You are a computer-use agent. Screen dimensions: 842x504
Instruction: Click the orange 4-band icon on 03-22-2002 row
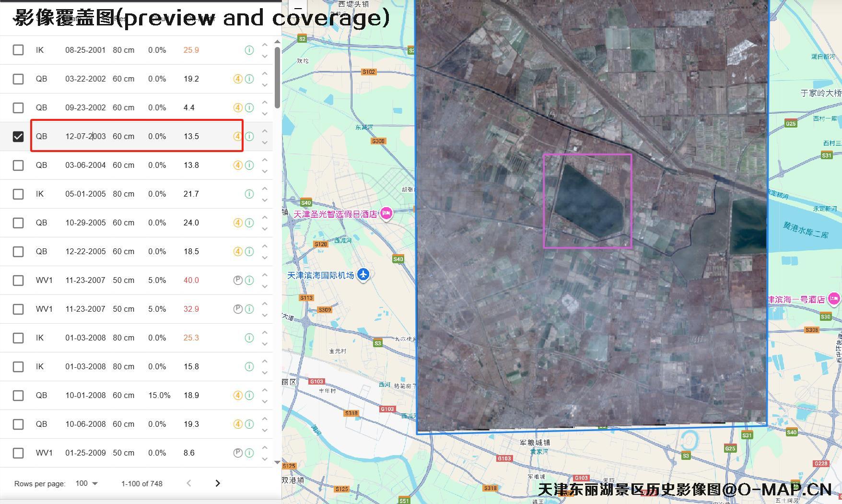click(x=237, y=79)
